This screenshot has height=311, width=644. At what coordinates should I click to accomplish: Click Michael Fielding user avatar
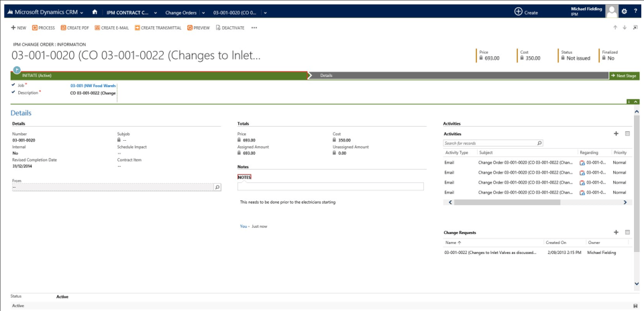click(612, 12)
